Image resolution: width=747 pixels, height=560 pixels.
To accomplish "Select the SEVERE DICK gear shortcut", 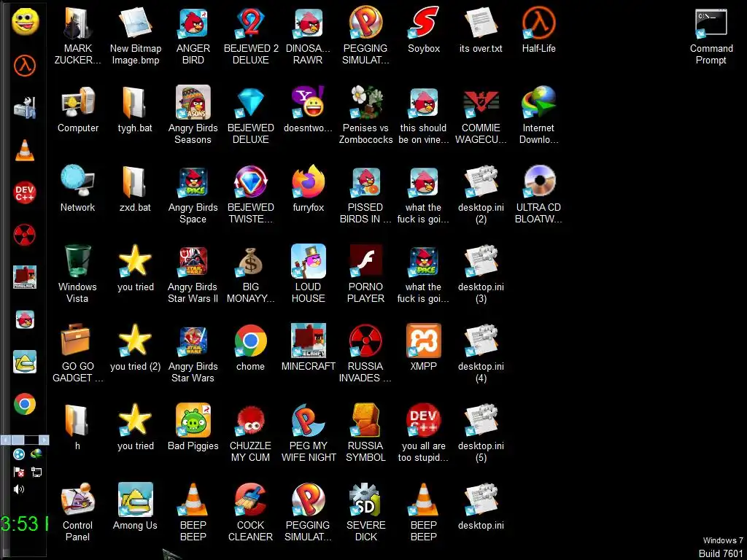I will [366, 513].
